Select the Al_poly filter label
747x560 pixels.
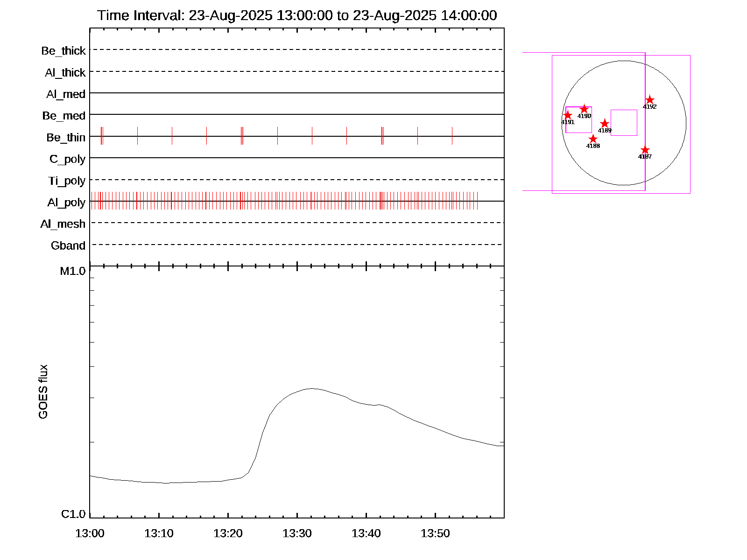click(x=66, y=203)
